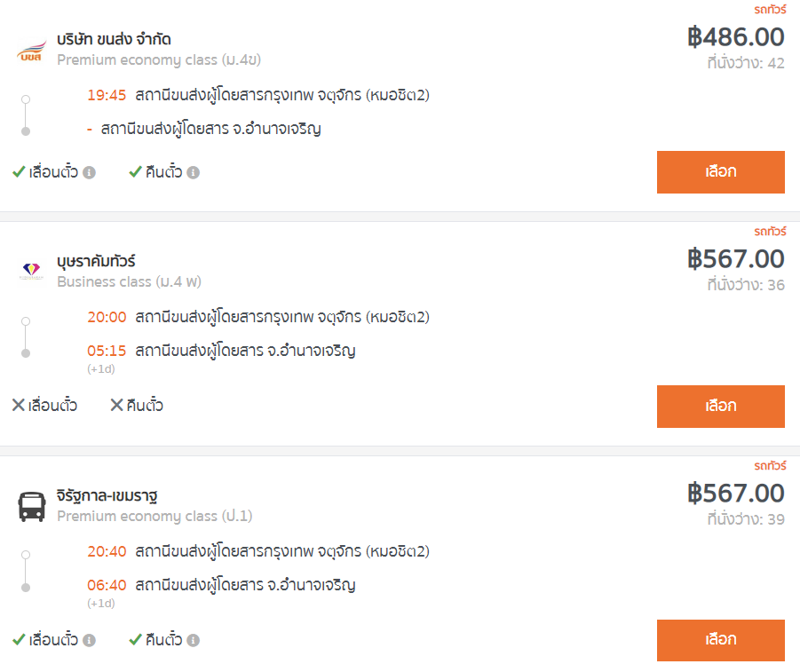Click operator name บุษราคัมทัวร์
800x672 pixels.
tap(96, 261)
